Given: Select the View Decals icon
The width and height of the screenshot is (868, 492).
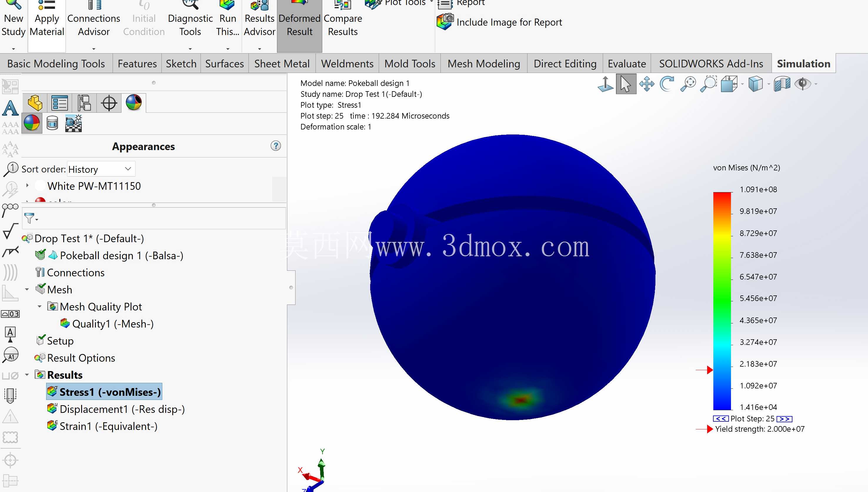Looking at the screenshot, I should pos(52,123).
